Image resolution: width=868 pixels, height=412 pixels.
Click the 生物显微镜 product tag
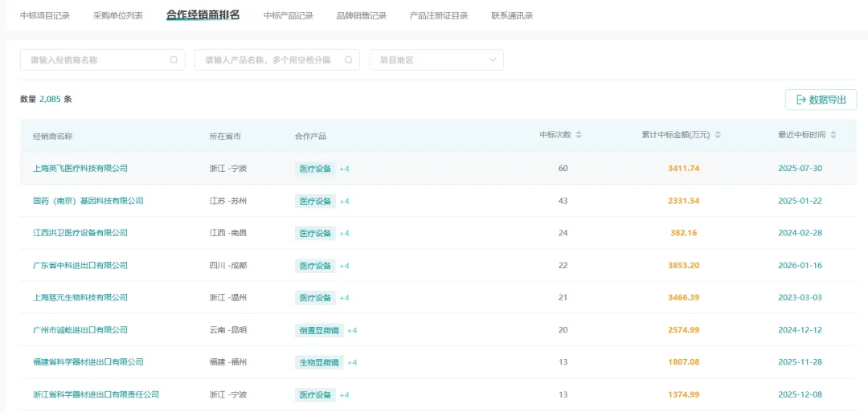319,363
